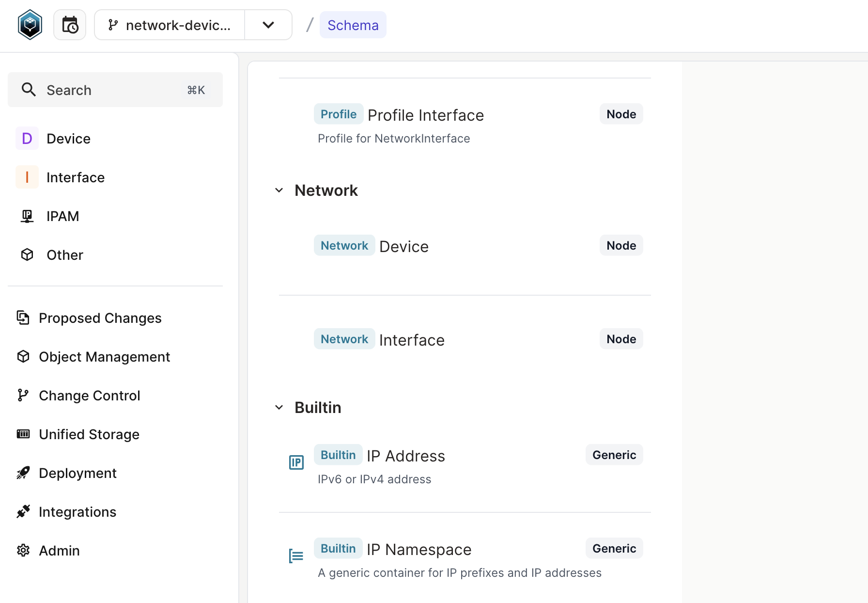
Task: Click the Node badge on Network Device
Action: (620, 245)
